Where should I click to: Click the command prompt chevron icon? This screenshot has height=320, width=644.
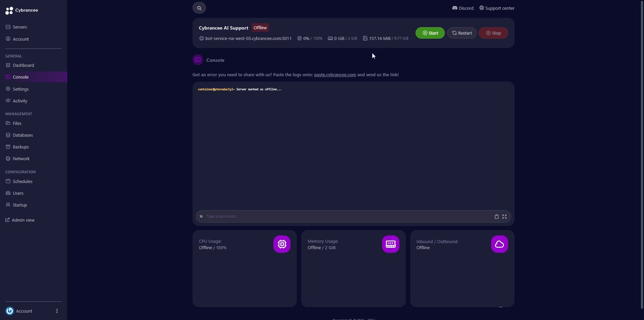(x=201, y=216)
